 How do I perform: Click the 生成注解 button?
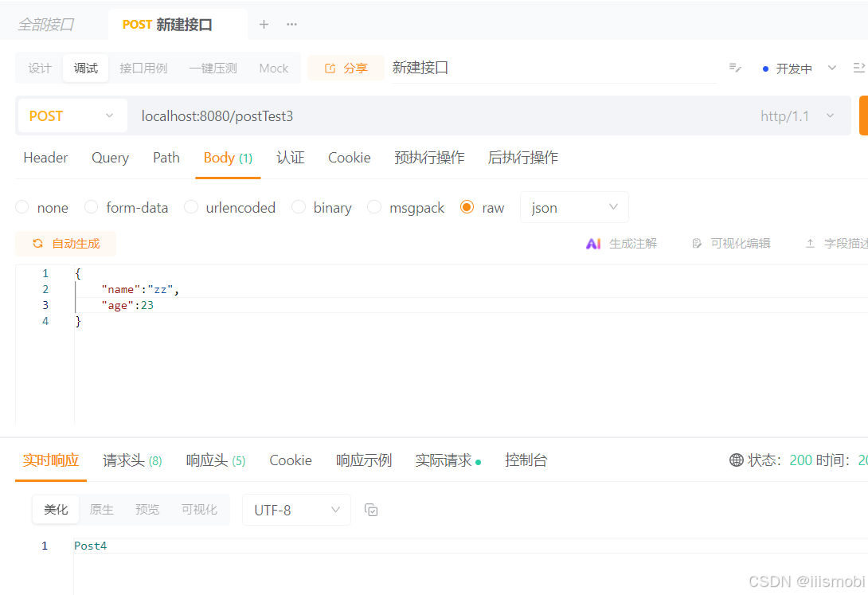(x=622, y=244)
